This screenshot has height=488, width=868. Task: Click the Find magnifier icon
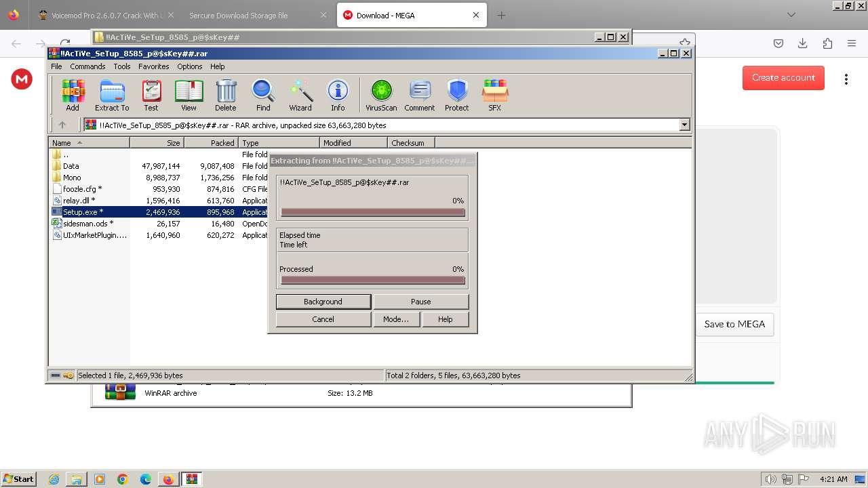click(263, 95)
